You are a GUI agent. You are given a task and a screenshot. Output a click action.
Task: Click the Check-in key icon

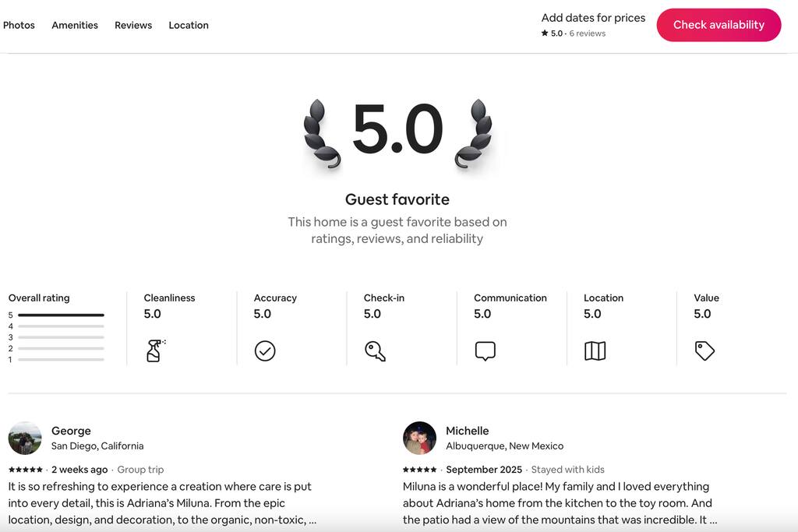click(375, 351)
